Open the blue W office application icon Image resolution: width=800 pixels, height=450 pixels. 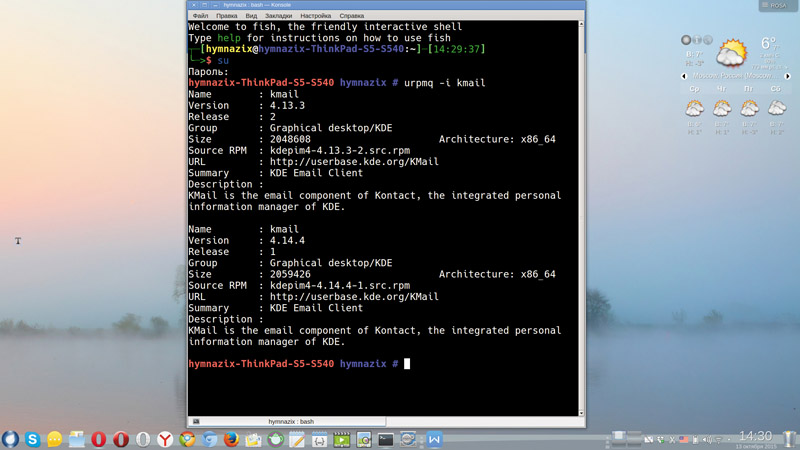click(434, 439)
